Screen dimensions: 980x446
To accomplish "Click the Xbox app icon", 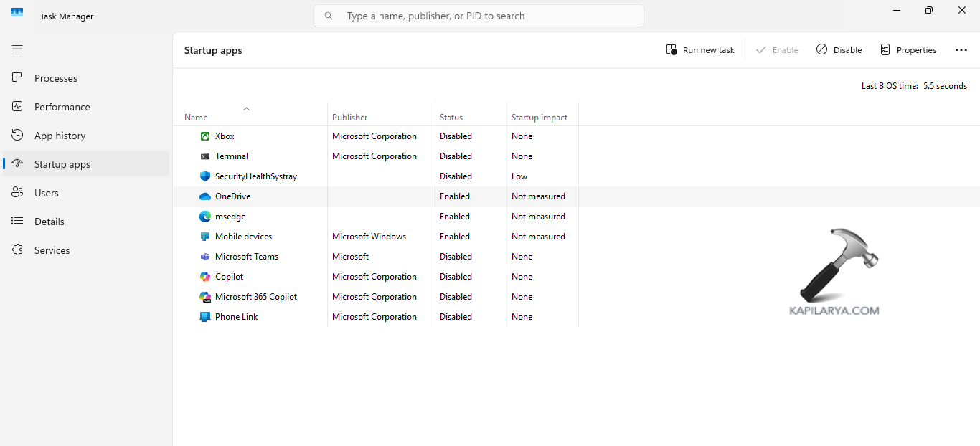I will 204,136.
